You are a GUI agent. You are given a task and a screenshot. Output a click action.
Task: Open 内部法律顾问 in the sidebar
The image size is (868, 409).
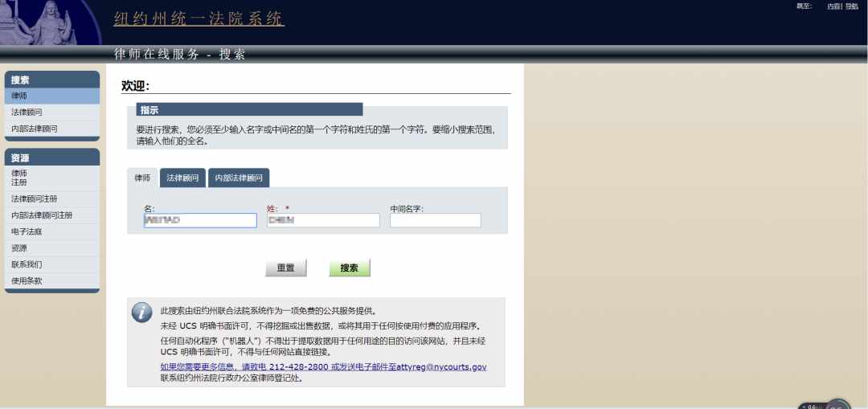[x=52, y=129]
